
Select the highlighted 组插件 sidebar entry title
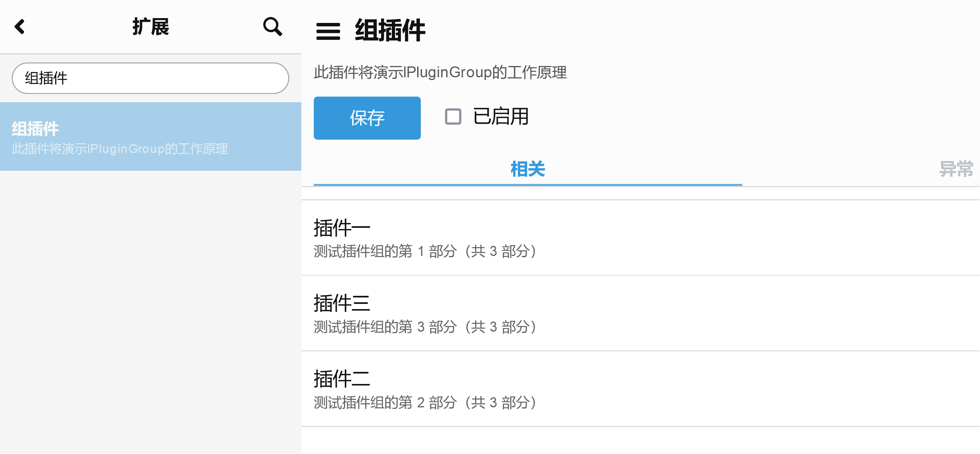coord(35,129)
